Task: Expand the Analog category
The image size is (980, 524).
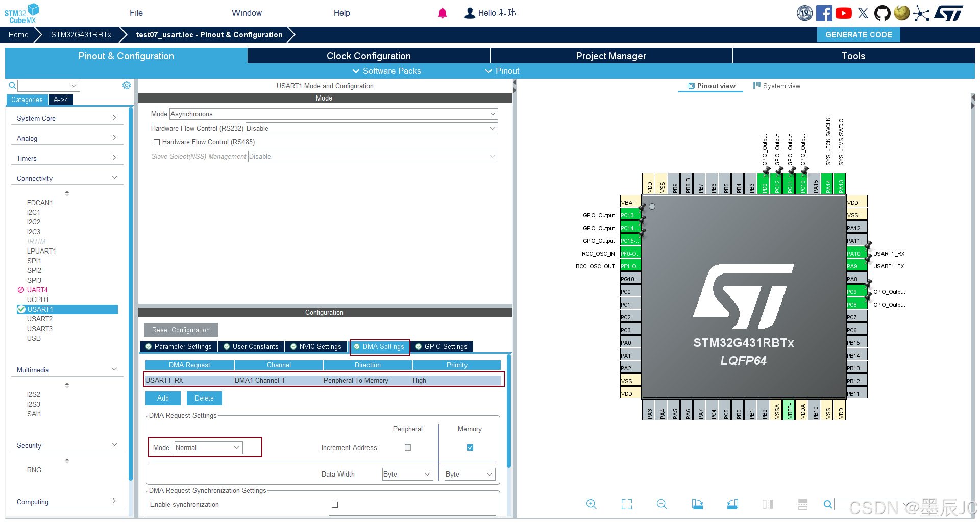Action: pyautogui.click(x=67, y=138)
